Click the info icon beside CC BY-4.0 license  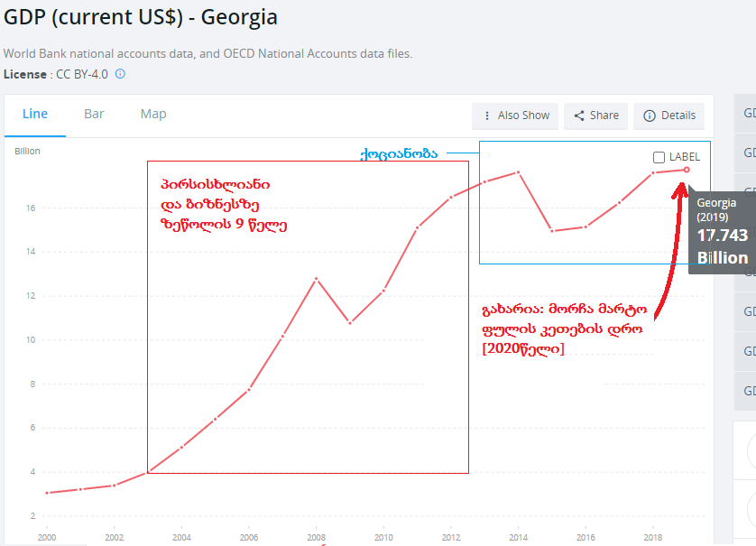pyautogui.click(x=120, y=74)
